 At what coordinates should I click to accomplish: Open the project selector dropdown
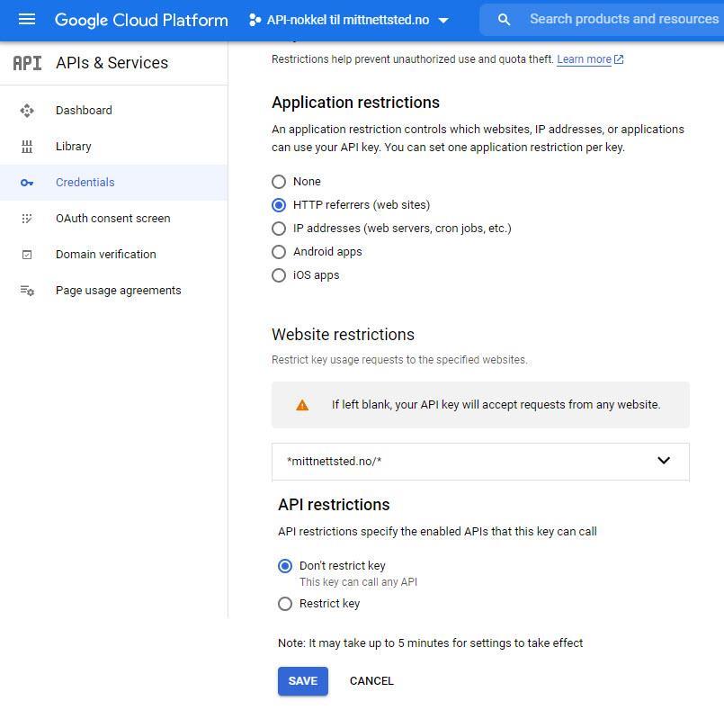pos(349,19)
